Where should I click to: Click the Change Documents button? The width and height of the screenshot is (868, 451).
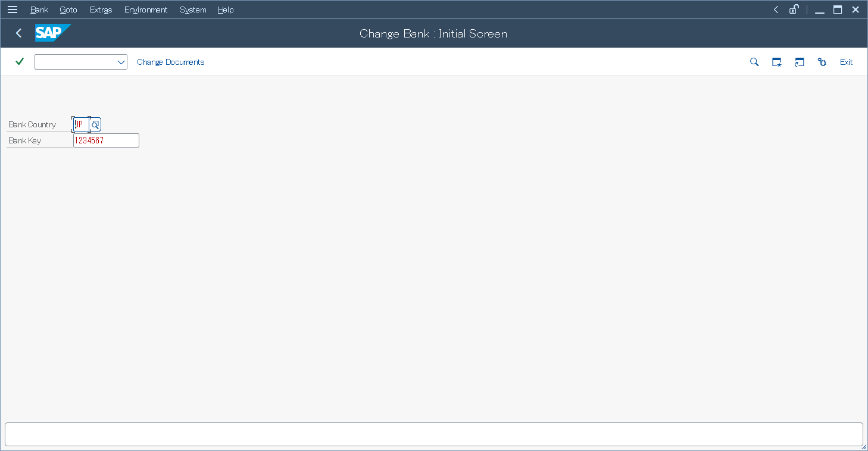[x=171, y=62]
